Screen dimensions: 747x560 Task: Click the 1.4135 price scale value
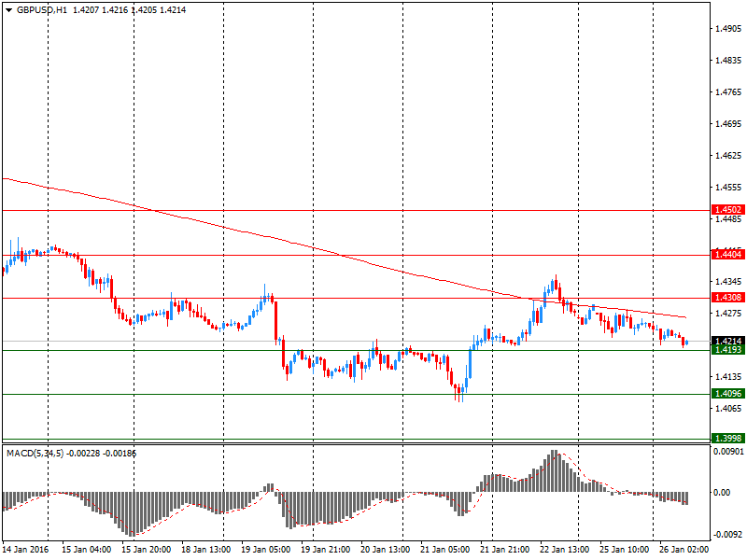[729, 377]
